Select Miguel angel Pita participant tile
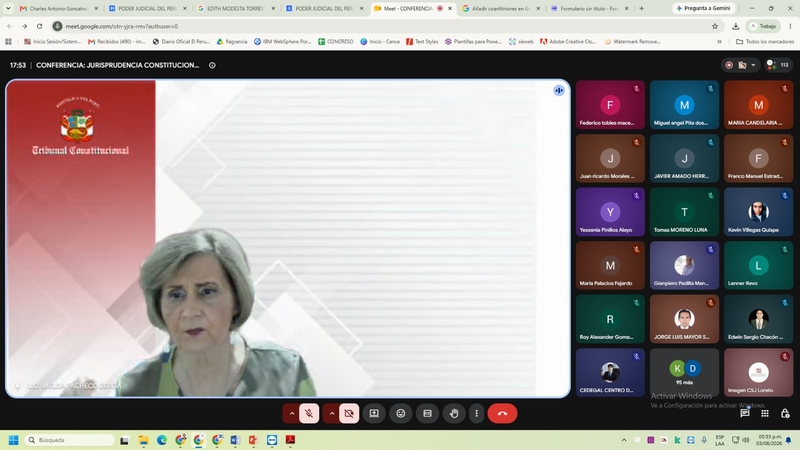The height and width of the screenshot is (450, 800). pos(684,105)
